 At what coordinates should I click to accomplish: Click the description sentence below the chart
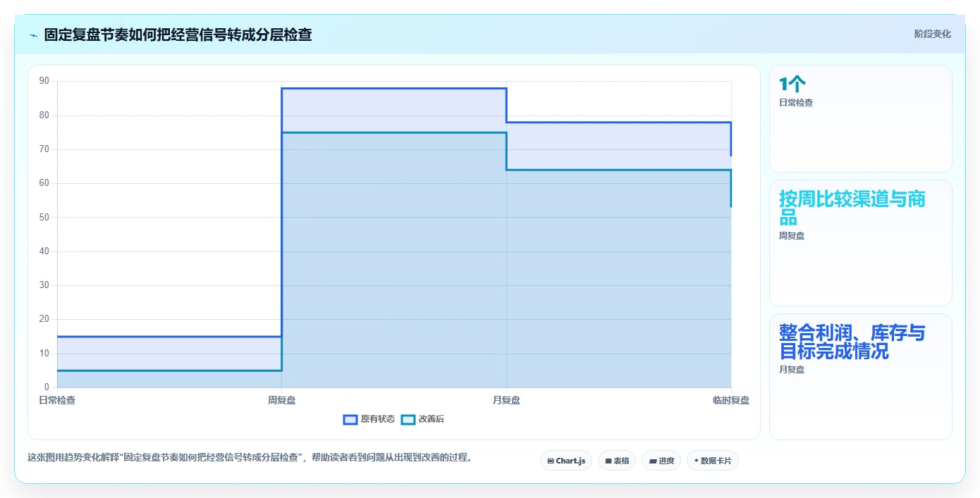[250, 457]
